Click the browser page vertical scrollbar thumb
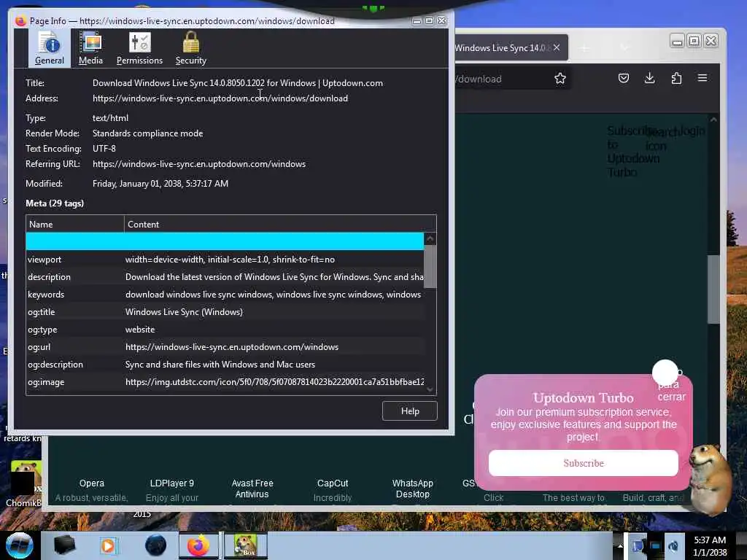The image size is (747, 560). pos(713,289)
